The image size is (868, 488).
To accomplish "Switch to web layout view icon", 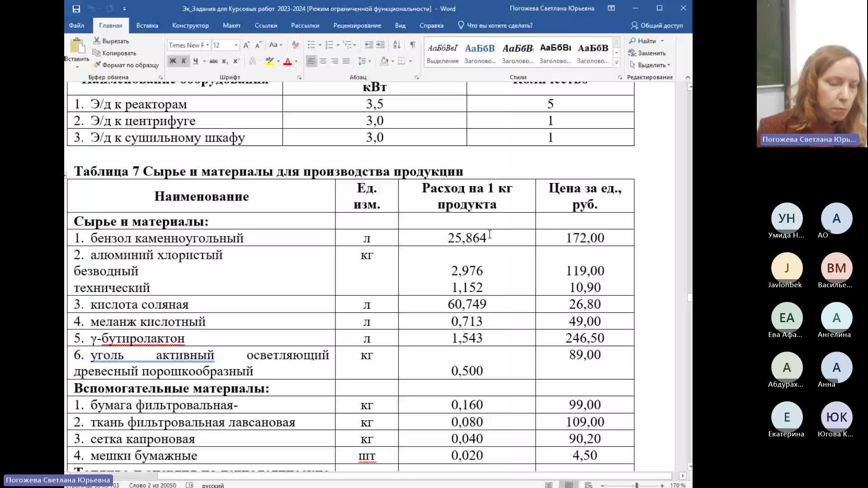I will (589, 485).
